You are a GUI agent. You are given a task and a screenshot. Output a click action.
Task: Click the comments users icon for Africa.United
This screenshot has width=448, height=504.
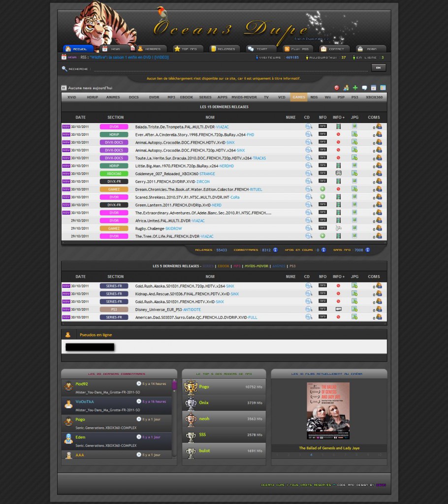click(379, 220)
